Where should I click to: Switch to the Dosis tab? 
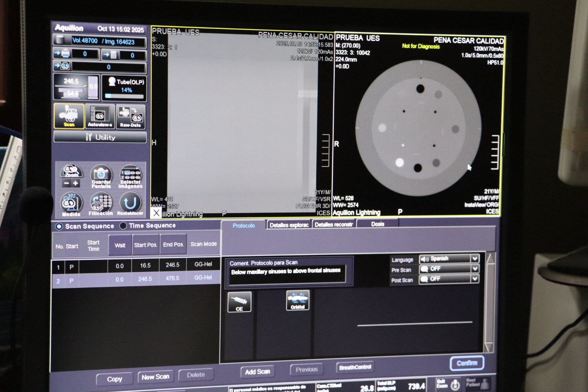[x=377, y=224]
